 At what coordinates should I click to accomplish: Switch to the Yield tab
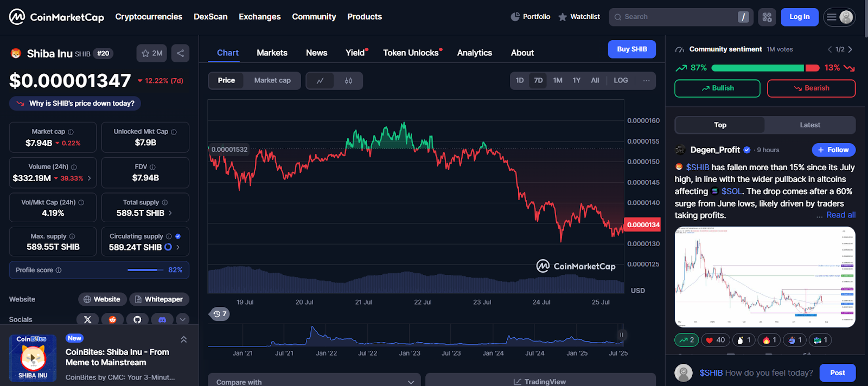[x=356, y=53]
